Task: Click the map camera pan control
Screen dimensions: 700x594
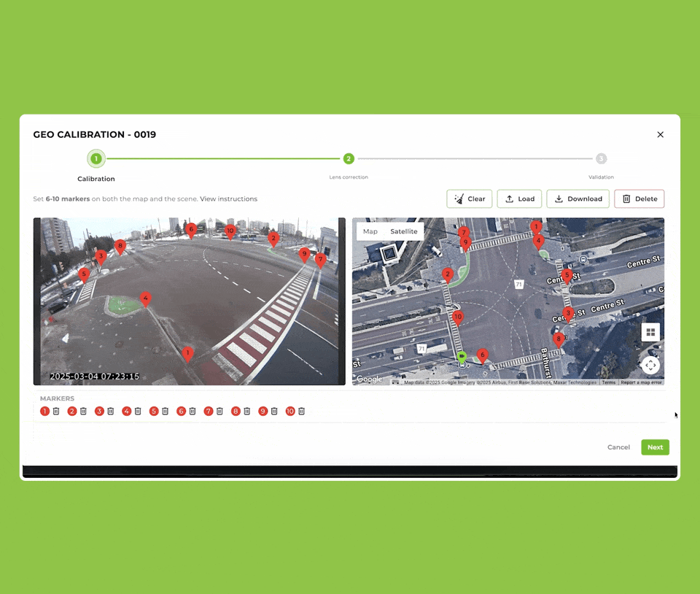Action: [x=650, y=364]
